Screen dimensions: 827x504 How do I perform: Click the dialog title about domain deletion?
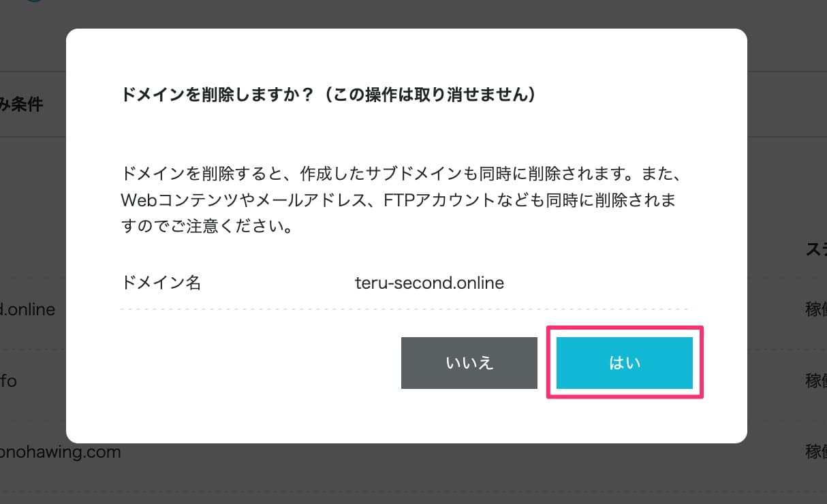327,95
